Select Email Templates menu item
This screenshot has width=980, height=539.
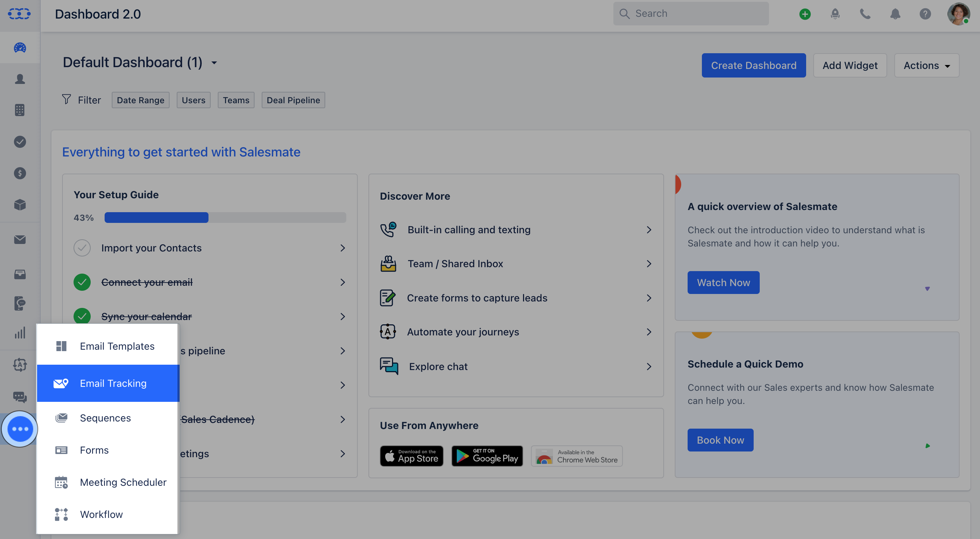(x=108, y=346)
